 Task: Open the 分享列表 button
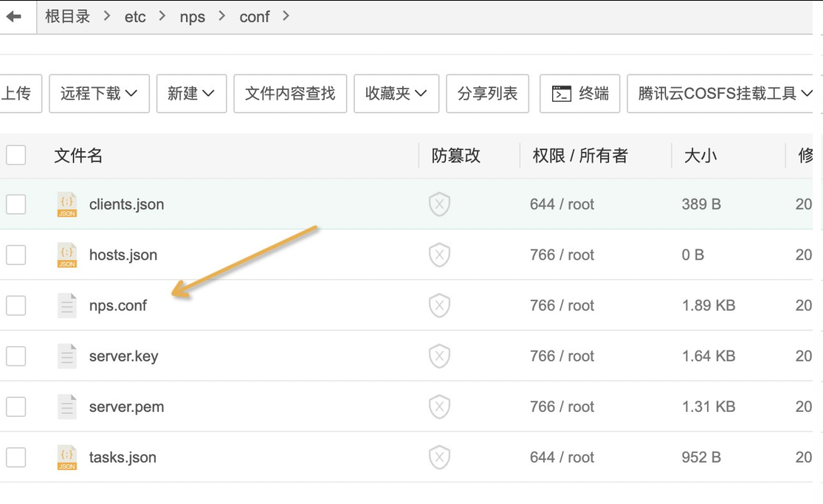pyautogui.click(x=488, y=94)
